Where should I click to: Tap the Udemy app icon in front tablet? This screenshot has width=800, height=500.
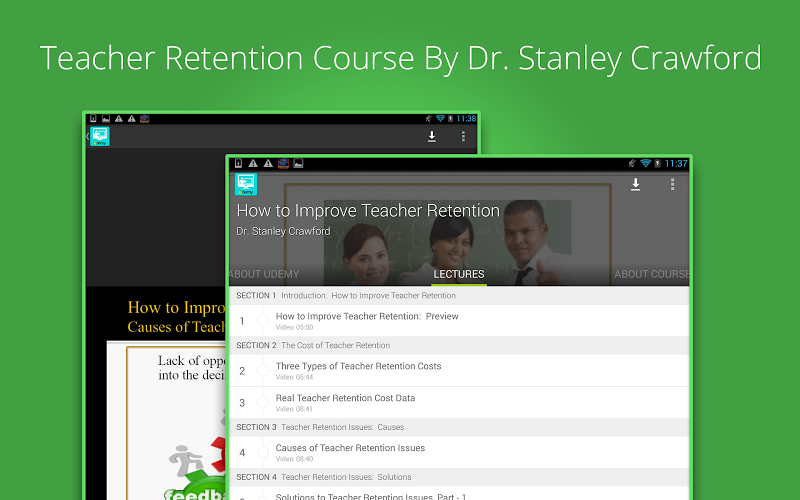[246, 184]
